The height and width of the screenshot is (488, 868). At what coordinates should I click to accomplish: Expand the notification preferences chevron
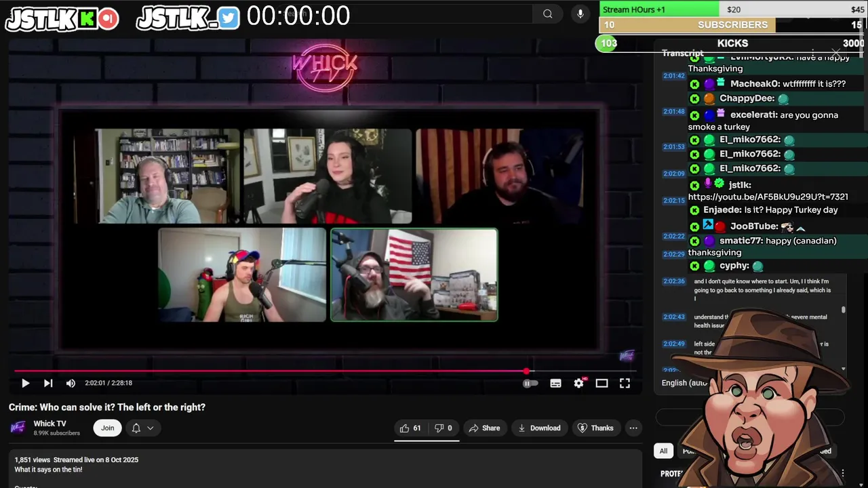pyautogui.click(x=151, y=428)
